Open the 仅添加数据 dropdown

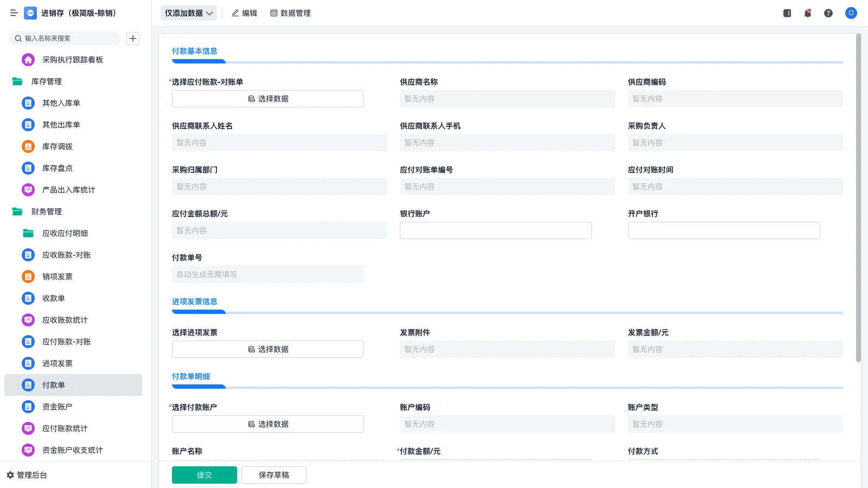[x=189, y=13]
